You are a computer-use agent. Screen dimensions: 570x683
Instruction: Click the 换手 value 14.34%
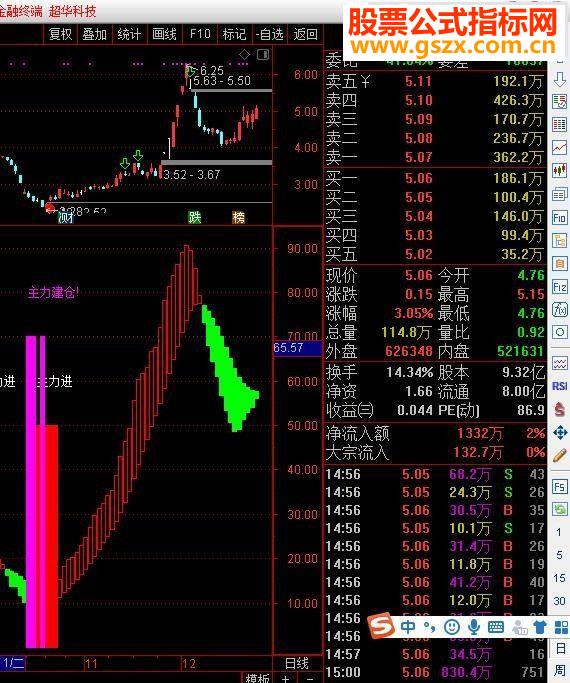click(409, 372)
